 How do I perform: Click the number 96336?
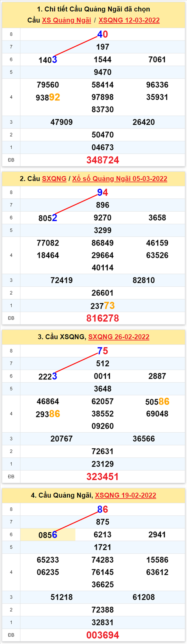(x=157, y=85)
